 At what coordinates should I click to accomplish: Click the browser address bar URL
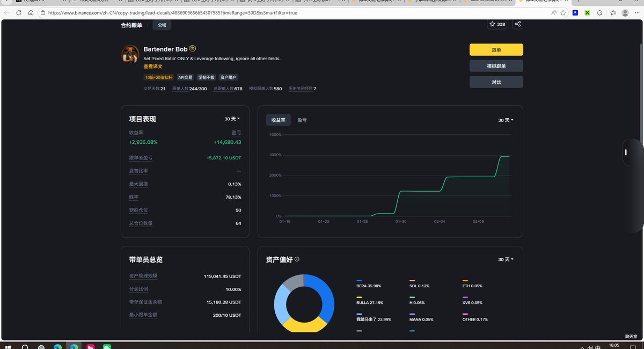(x=172, y=12)
